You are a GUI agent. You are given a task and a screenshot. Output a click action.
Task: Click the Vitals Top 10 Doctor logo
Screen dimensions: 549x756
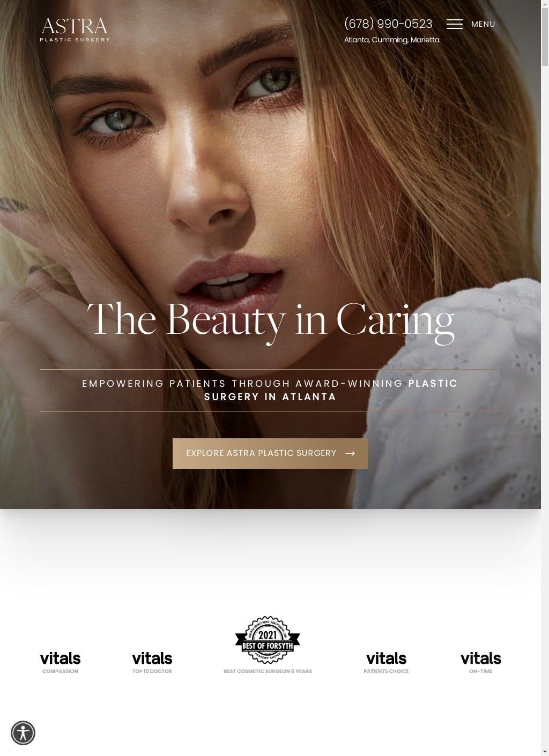point(152,662)
